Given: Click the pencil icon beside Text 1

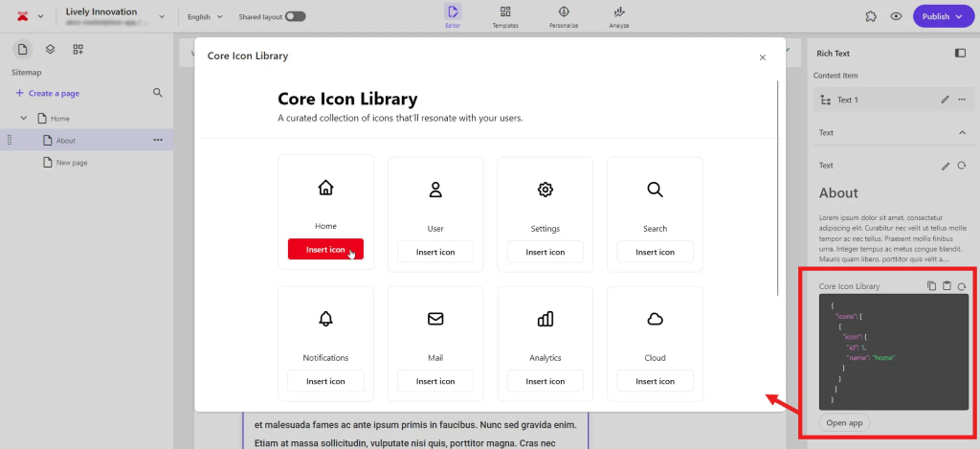Looking at the screenshot, I should pyautogui.click(x=945, y=100).
